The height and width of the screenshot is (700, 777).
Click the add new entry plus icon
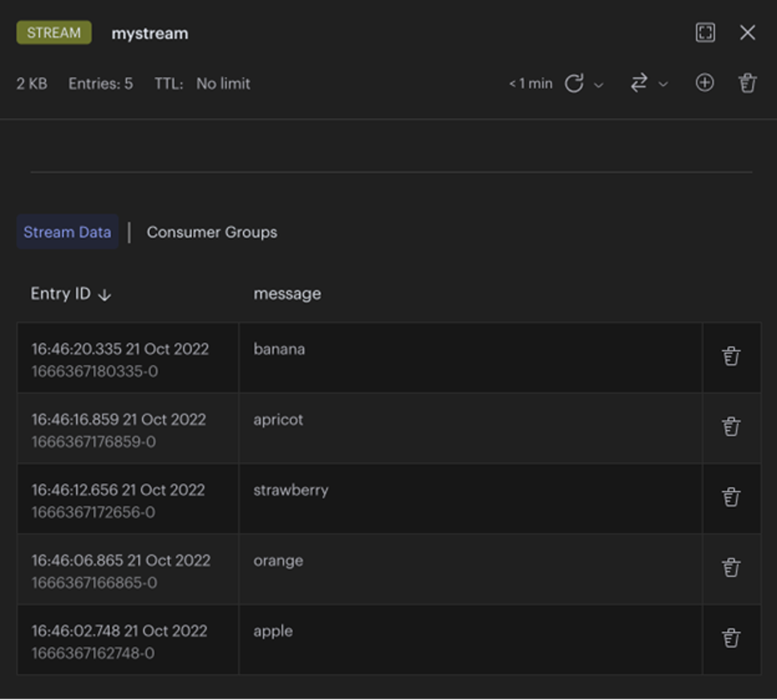704,83
